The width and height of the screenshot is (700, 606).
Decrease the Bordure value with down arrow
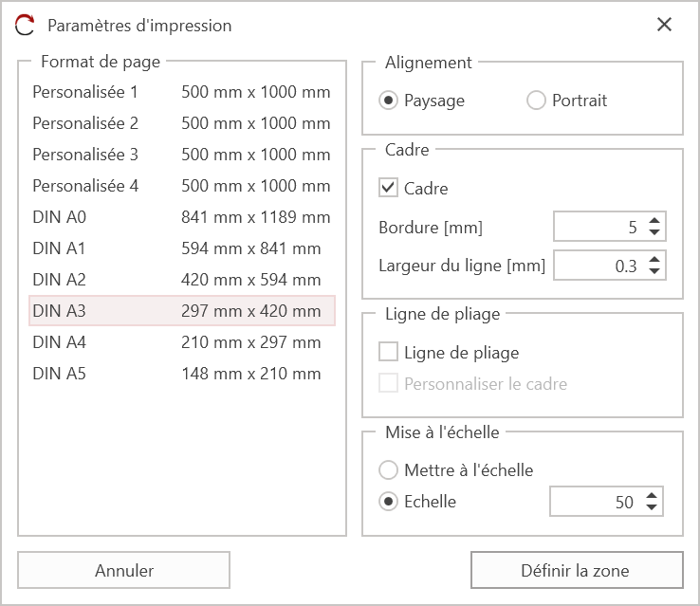pos(654,233)
